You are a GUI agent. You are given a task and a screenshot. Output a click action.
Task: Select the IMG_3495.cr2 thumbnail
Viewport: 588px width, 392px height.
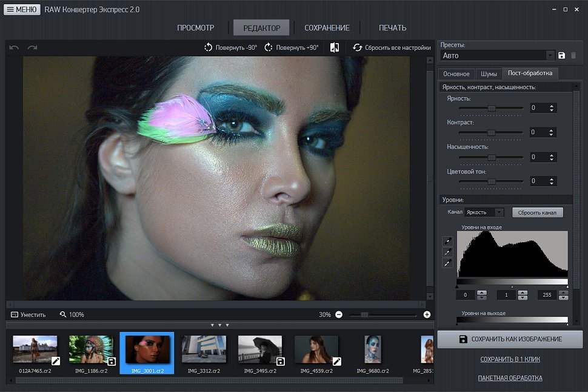point(260,354)
